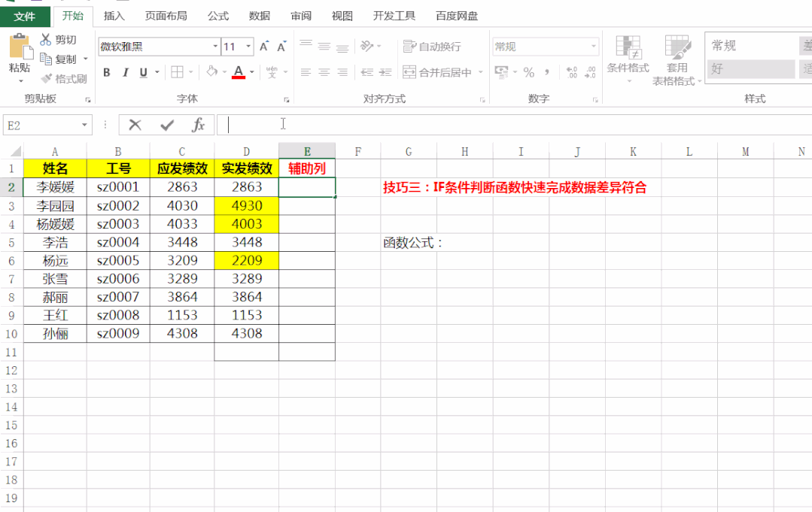Decrease font size with small A
The width and height of the screenshot is (812, 512).
click(281, 47)
